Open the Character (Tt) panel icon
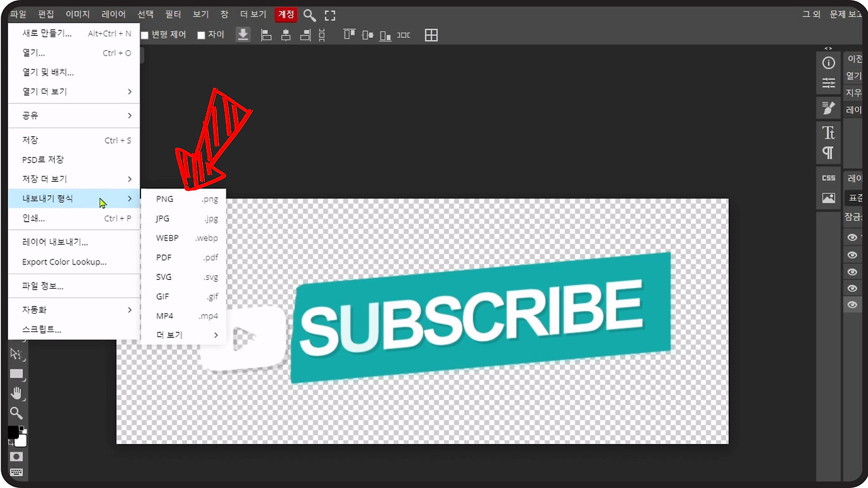 coord(828,132)
